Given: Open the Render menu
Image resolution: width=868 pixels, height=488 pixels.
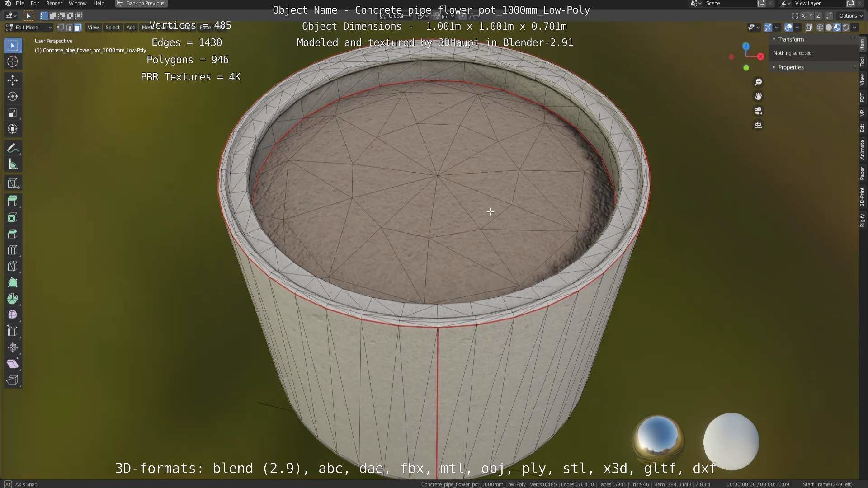Looking at the screenshot, I should point(54,3).
